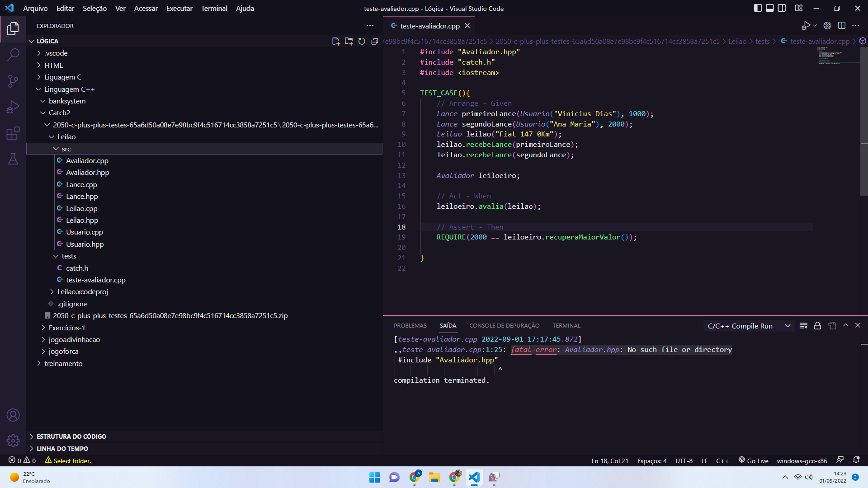The width and height of the screenshot is (868, 488).
Task: Select the SAÍDA output tab
Action: [448, 325]
